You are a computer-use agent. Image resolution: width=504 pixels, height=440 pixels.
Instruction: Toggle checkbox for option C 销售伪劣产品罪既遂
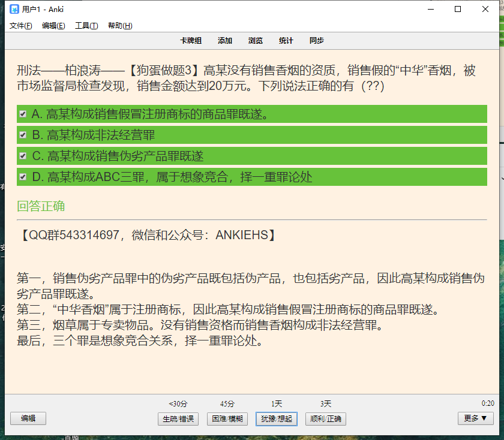(x=23, y=156)
